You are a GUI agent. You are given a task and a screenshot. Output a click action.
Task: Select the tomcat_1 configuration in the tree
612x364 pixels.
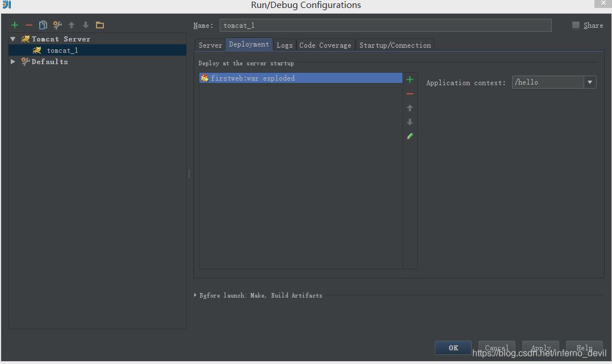(97, 50)
